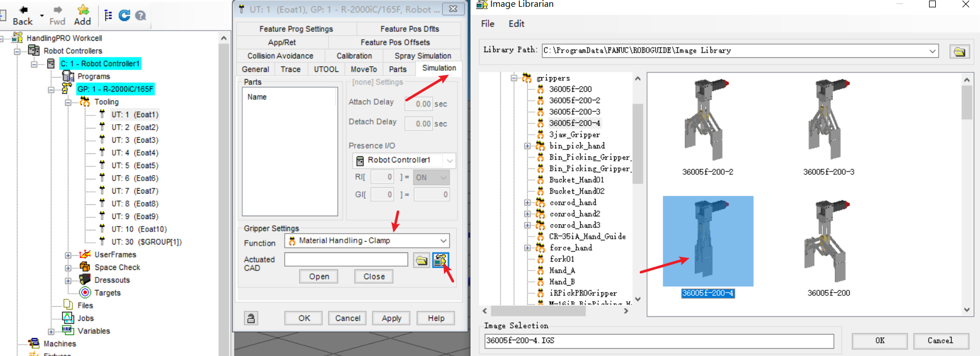This screenshot has height=356, width=980.
Task: Select C: 1 - Robot Controller1 item
Action: (100, 63)
